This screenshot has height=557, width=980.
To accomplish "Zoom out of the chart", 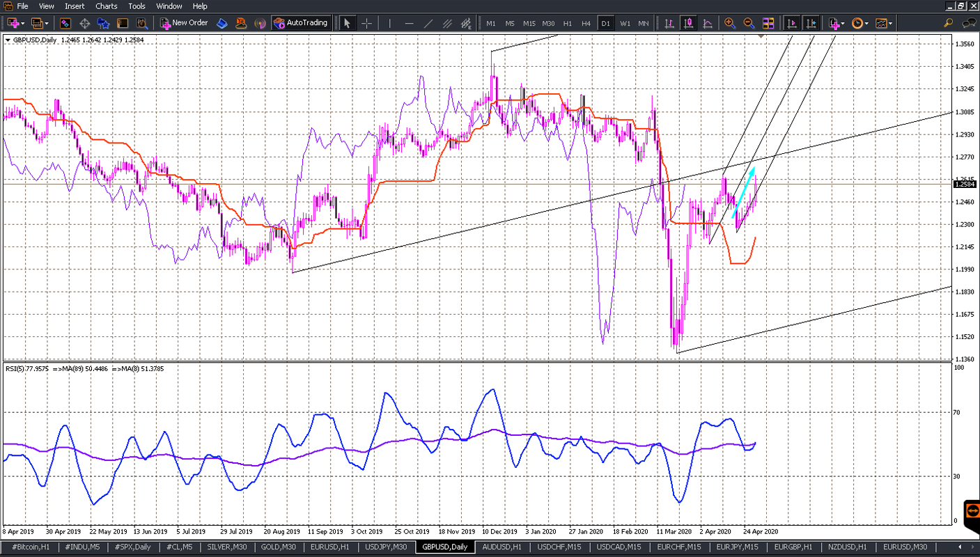I will pos(749,23).
